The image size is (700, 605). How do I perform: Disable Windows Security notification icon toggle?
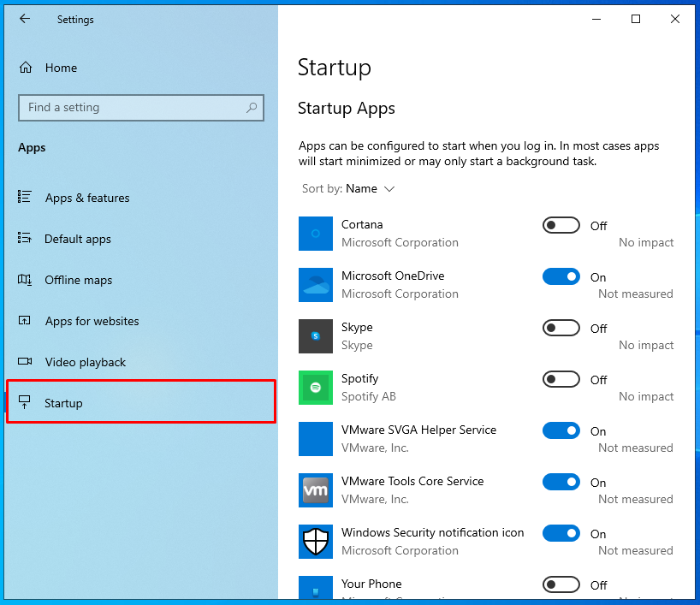(561, 534)
